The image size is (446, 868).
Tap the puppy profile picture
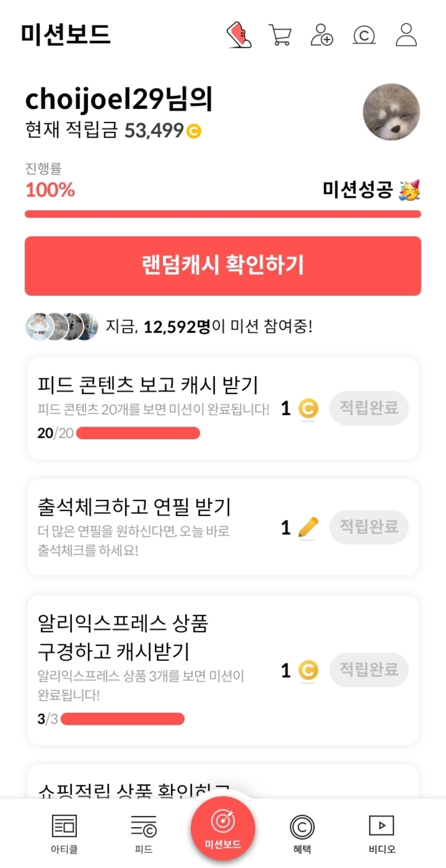[391, 112]
